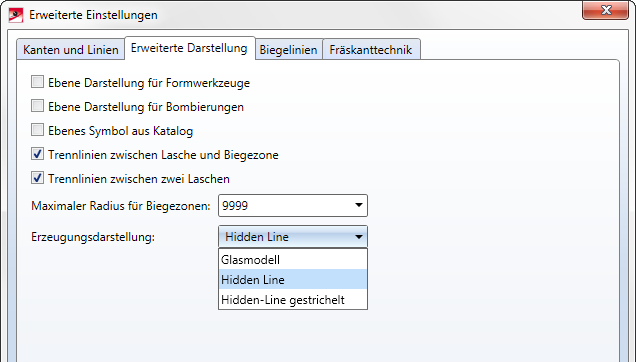This screenshot has height=362, width=636.
Task: Switch to the Kanten und Linien tab
Action: coord(71,50)
